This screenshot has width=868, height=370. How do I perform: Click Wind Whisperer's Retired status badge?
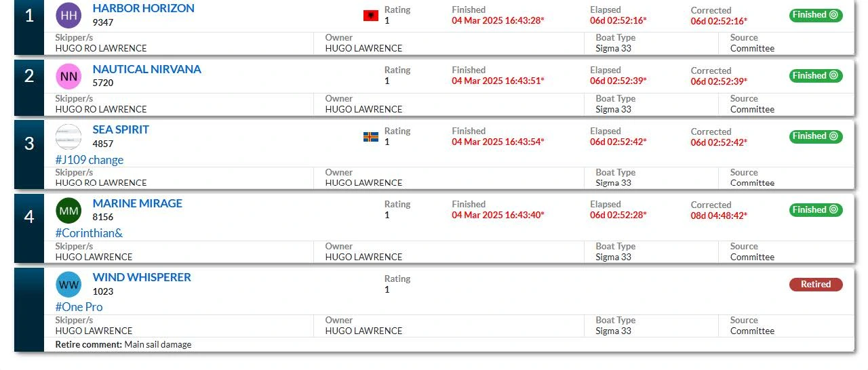816,285
